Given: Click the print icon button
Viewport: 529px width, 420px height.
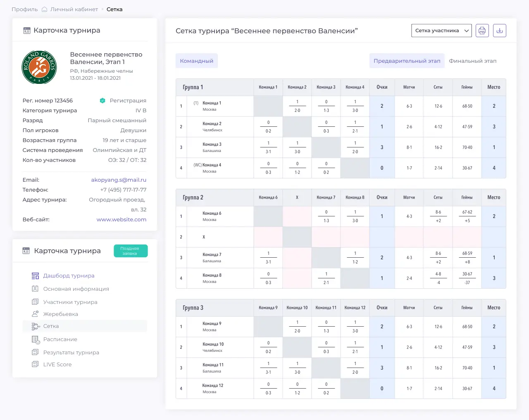Looking at the screenshot, I should pyautogui.click(x=482, y=31).
